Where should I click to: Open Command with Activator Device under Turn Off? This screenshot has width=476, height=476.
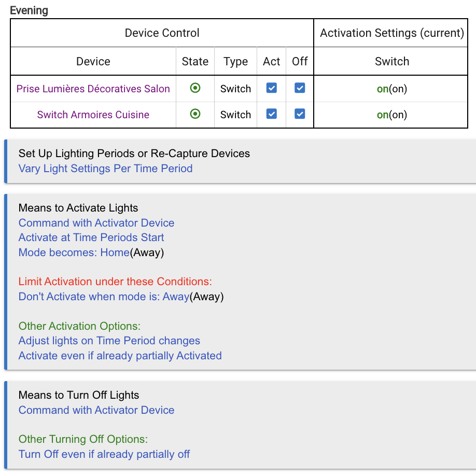[x=96, y=410]
